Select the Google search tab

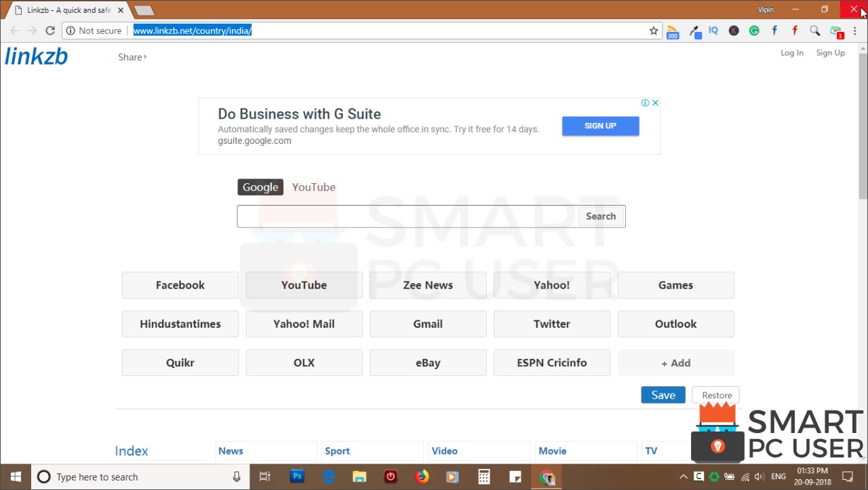click(260, 187)
